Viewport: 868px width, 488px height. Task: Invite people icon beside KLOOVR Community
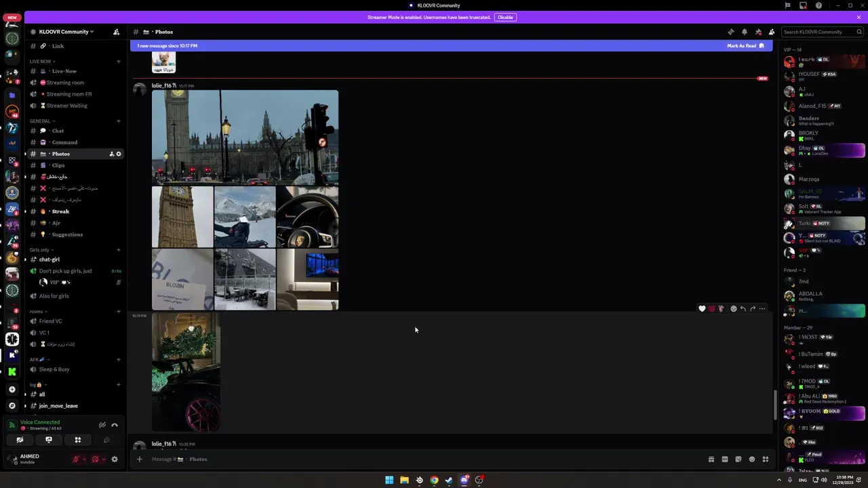[x=116, y=32]
